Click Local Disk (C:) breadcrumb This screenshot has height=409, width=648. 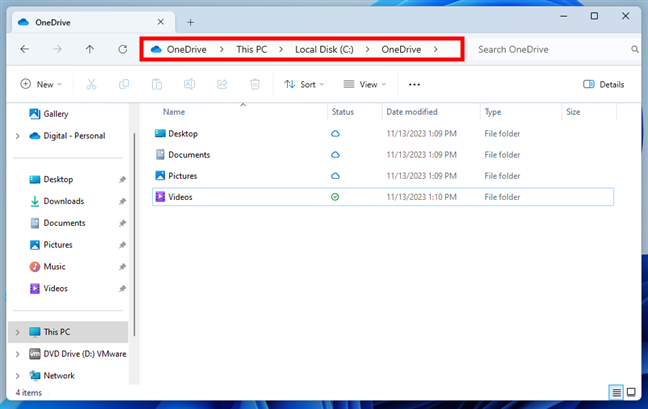(324, 49)
